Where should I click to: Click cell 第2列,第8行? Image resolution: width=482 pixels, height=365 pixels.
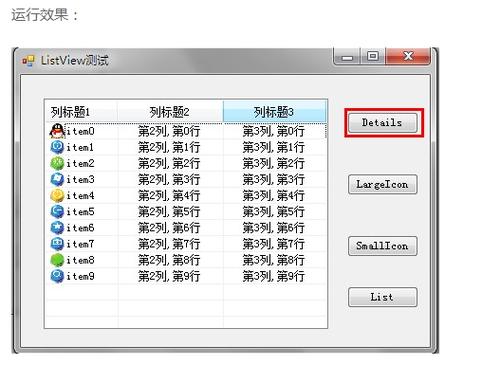pos(169,260)
